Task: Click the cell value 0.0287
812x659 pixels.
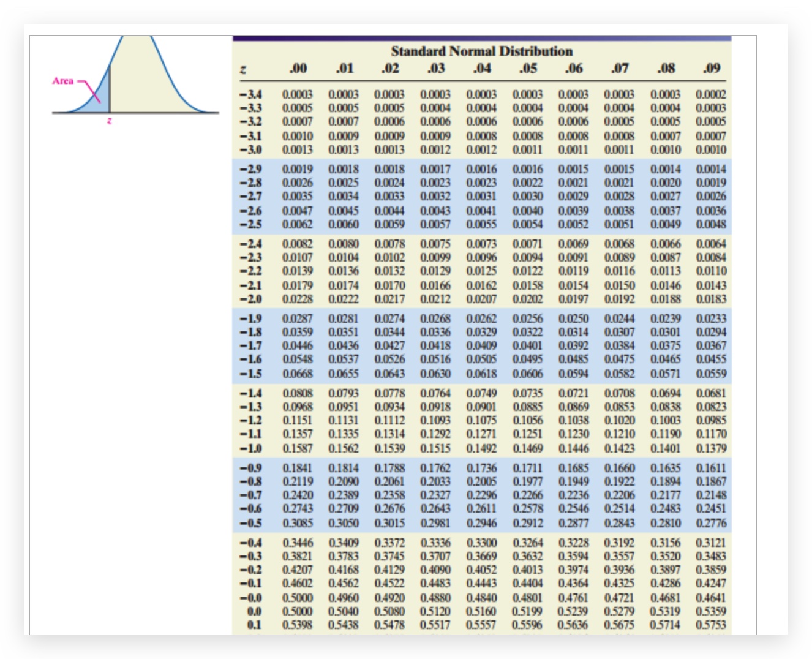Action: point(298,318)
